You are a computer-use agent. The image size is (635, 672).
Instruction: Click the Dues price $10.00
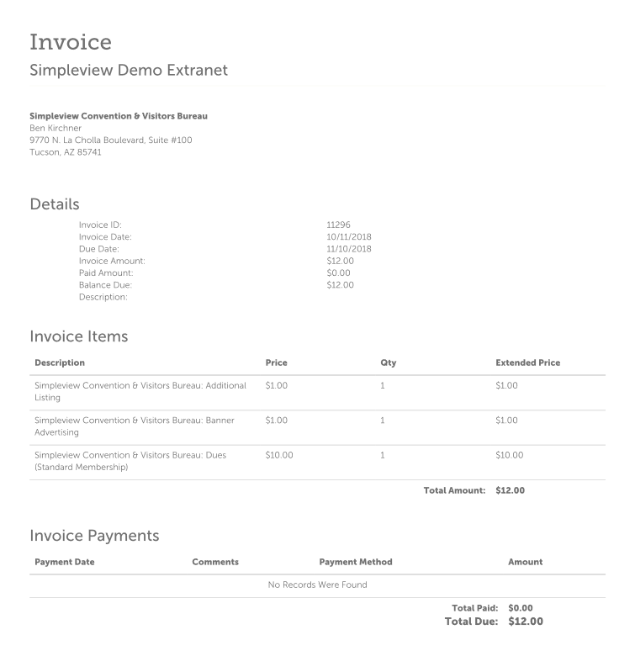[x=279, y=455]
